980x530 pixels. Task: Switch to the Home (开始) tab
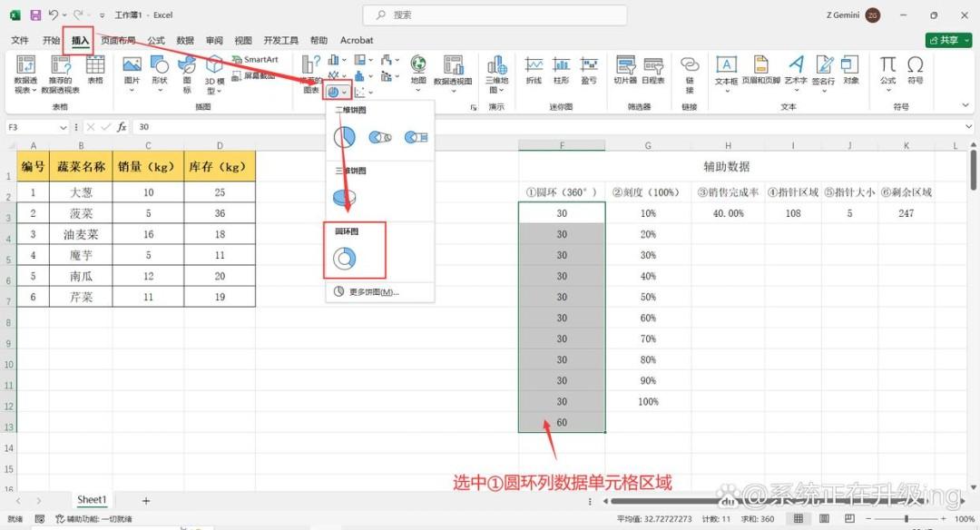pyautogui.click(x=51, y=40)
